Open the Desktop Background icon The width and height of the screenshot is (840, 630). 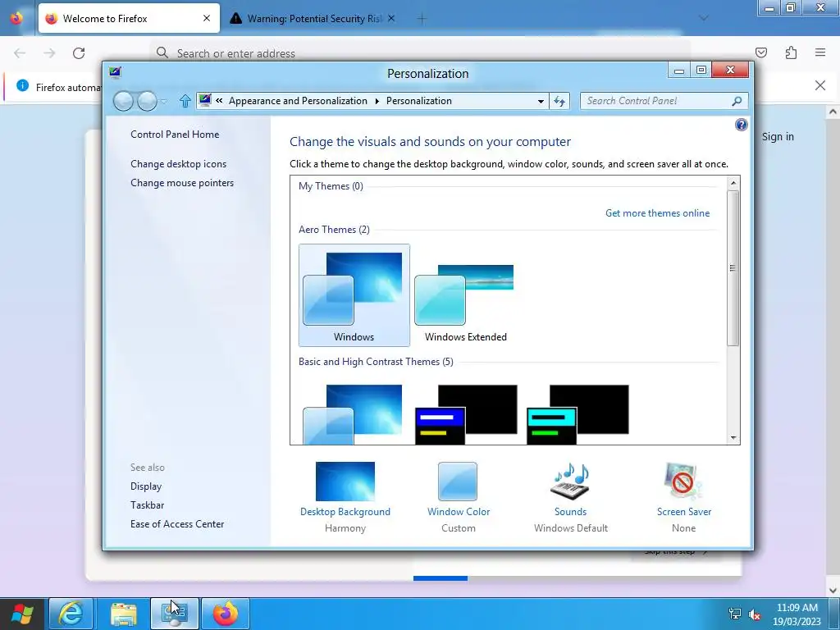point(345,482)
